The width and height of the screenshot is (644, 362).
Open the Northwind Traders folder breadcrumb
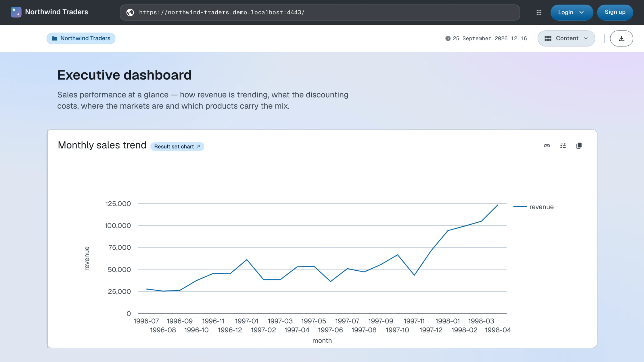81,38
